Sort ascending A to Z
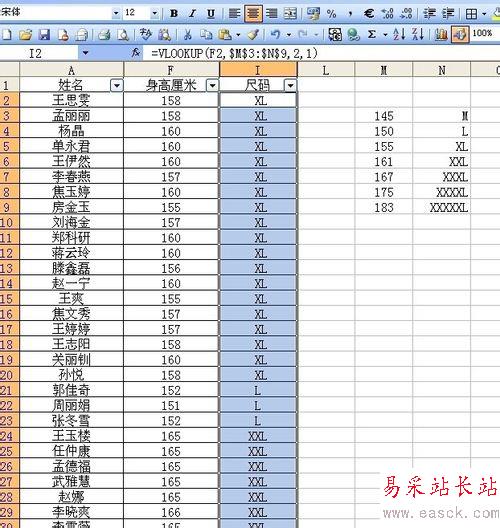This screenshot has height=528, width=500. (x=399, y=34)
